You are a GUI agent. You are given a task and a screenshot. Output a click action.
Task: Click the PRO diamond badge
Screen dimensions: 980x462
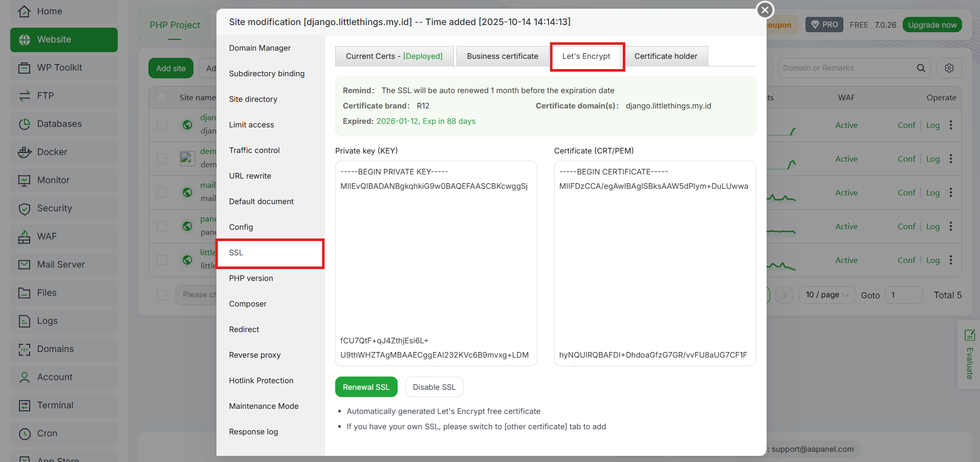[x=824, y=25]
